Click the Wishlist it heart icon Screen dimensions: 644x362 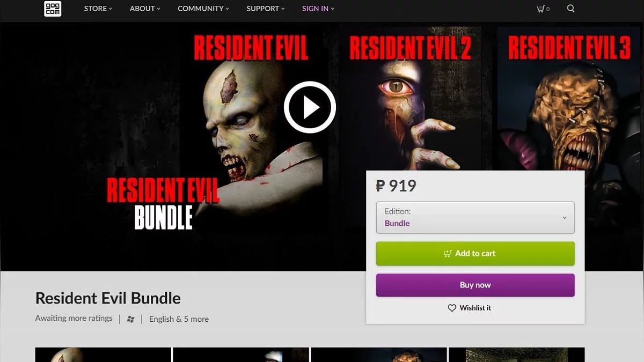[x=452, y=308]
